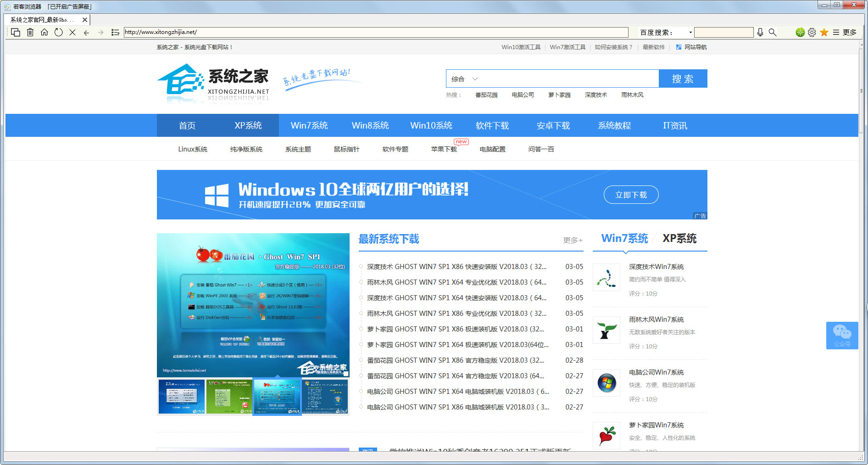Open Win10系统 in the navigation bar
868x465 pixels.
pyautogui.click(x=431, y=125)
